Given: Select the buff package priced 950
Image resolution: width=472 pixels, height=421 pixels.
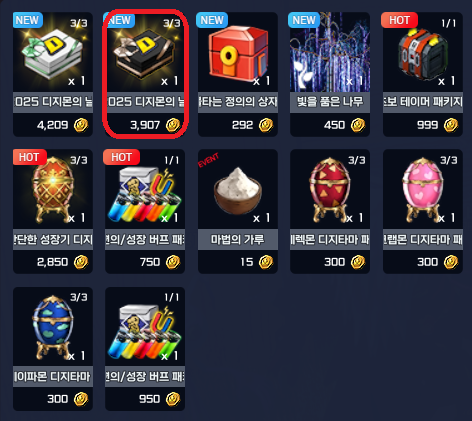Looking at the screenshot, I should 145,349.
